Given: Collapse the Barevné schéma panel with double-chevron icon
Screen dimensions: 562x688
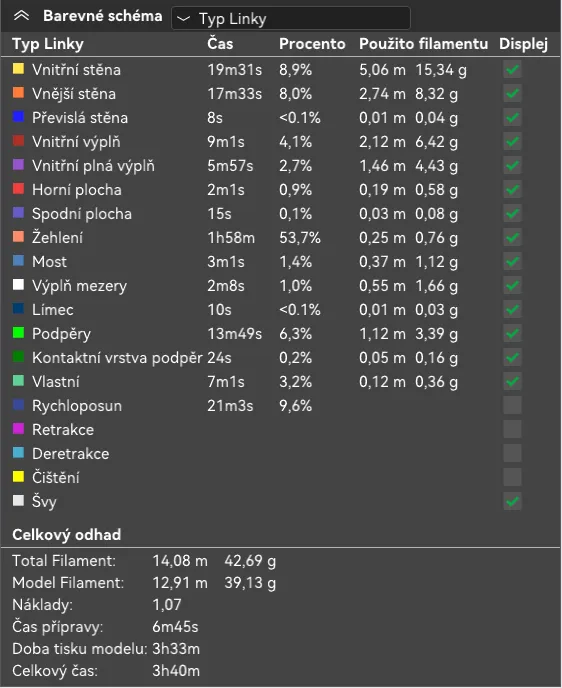Looking at the screenshot, I should pos(21,16).
